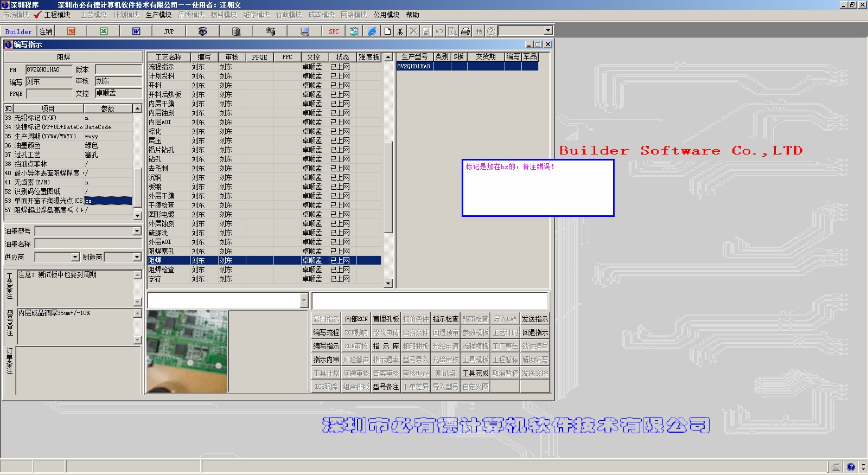
Task: Click the blue help icon in status bar
Action: 851,467
